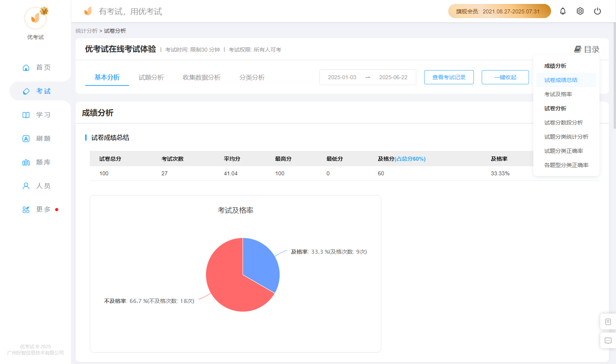Click the 优考试 avatar logo
The width and height of the screenshot is (616, 364).
pos(35,18)
